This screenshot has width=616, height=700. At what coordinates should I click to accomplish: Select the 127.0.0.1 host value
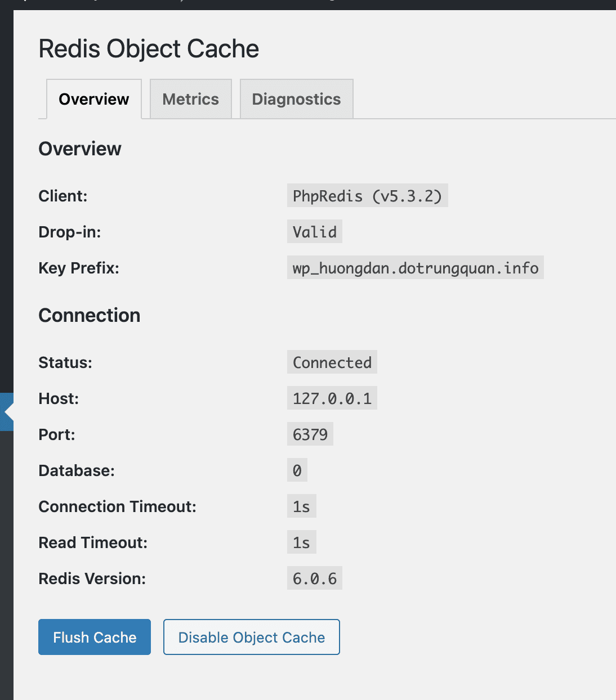(x=332, y=398)
